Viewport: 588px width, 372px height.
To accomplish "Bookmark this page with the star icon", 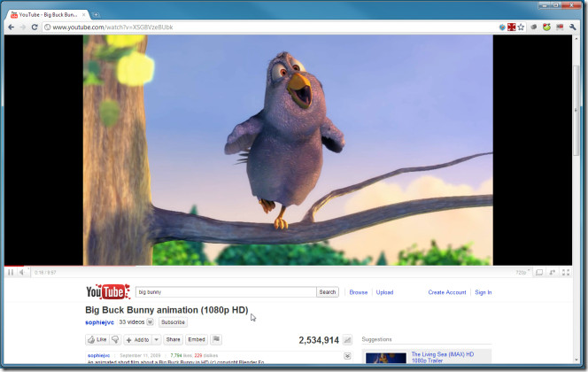I will (x=521, y=27).
